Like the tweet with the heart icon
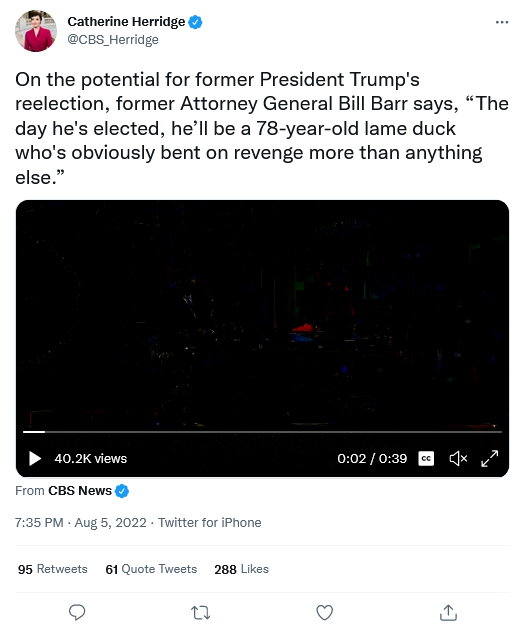The height and width of the screenshot is (629, 519). (324, 613)
